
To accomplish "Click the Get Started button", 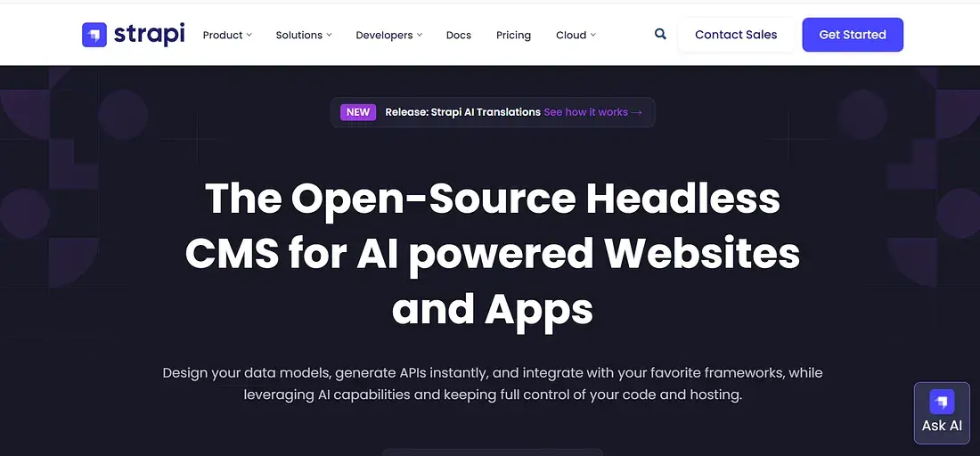I will (852, 35).
